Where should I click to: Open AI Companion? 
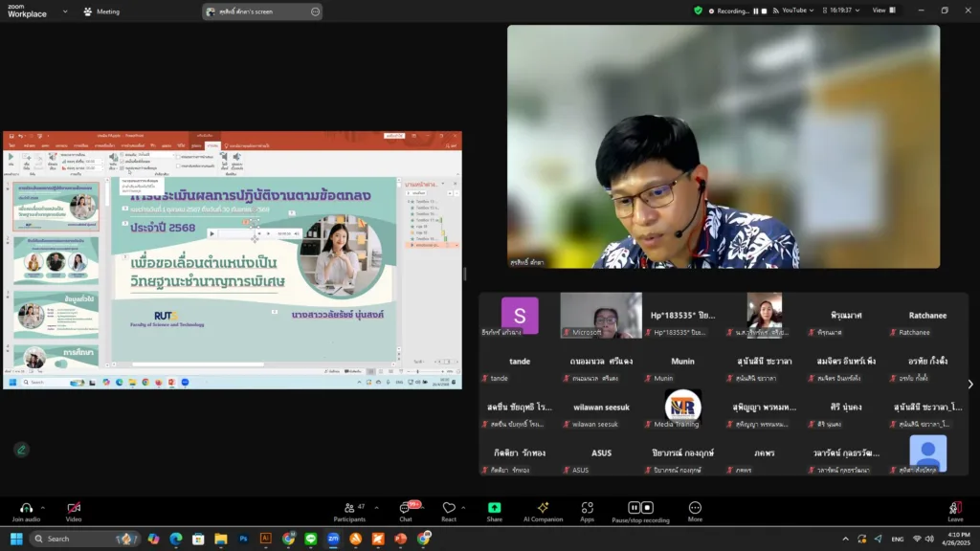[543, 508]
